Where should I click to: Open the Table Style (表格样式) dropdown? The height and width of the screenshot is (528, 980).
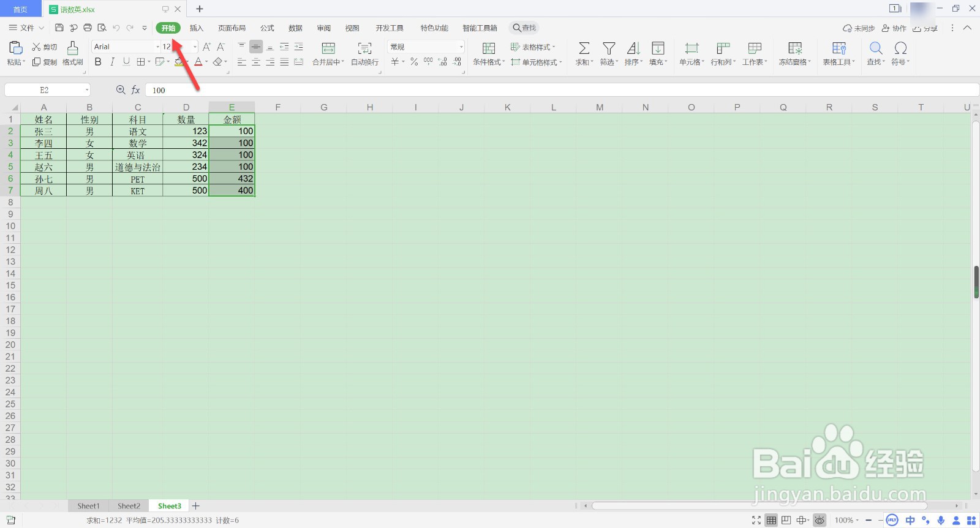click(x=533, y=47)
